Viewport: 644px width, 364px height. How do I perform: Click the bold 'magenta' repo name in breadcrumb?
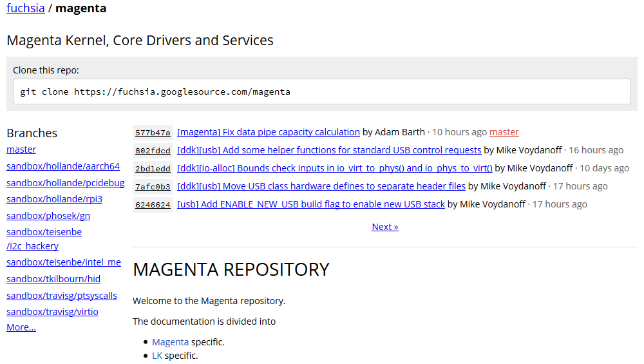coord(81,8)
